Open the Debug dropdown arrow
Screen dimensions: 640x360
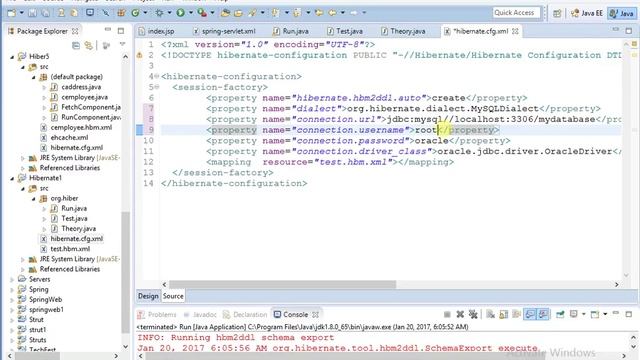(169, 13)
